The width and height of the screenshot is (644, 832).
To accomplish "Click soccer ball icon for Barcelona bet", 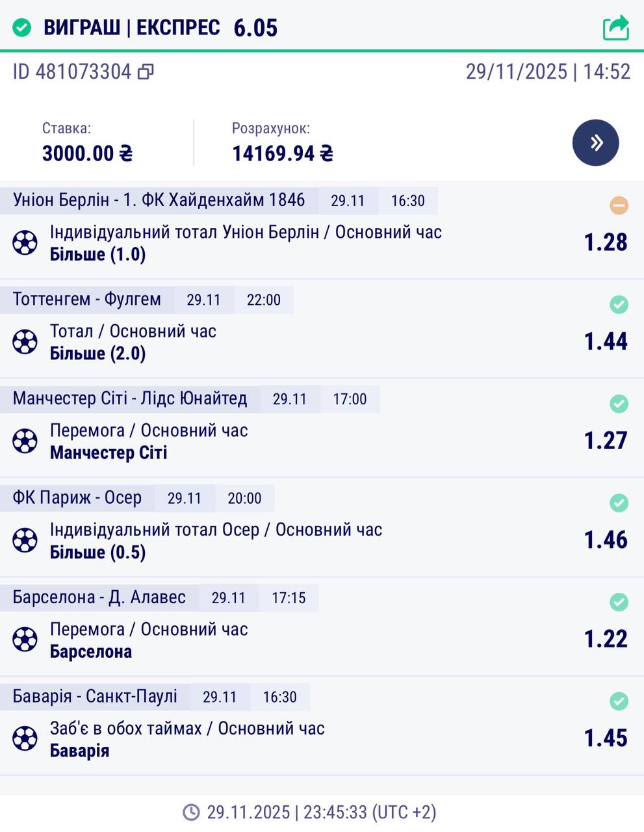I will [25, 640].
